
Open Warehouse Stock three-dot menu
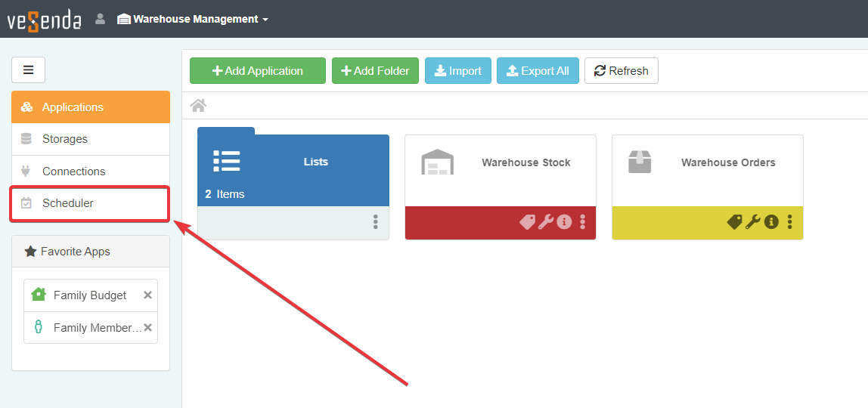click(582, 222)
